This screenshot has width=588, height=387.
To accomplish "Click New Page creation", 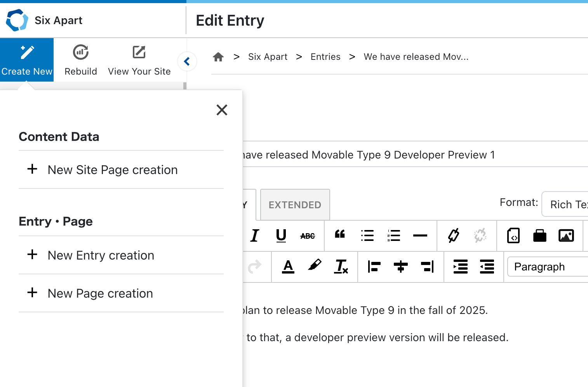I will pos(100,293).
